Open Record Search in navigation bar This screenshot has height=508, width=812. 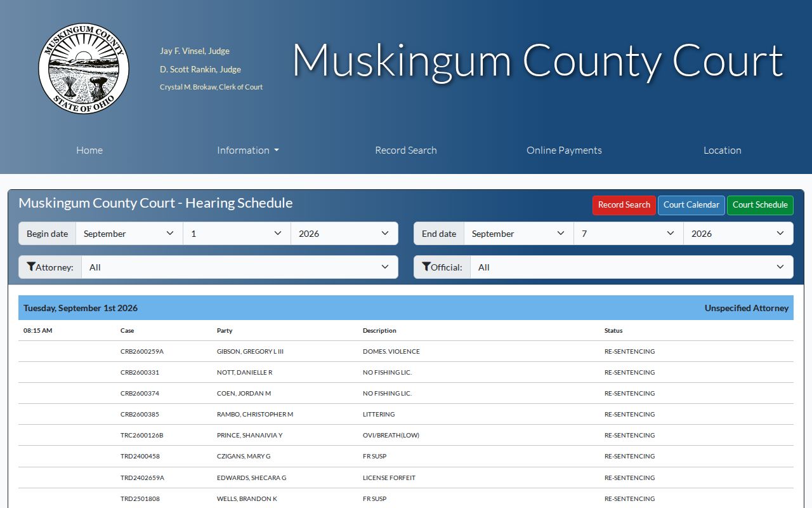[x=406, y=150]
